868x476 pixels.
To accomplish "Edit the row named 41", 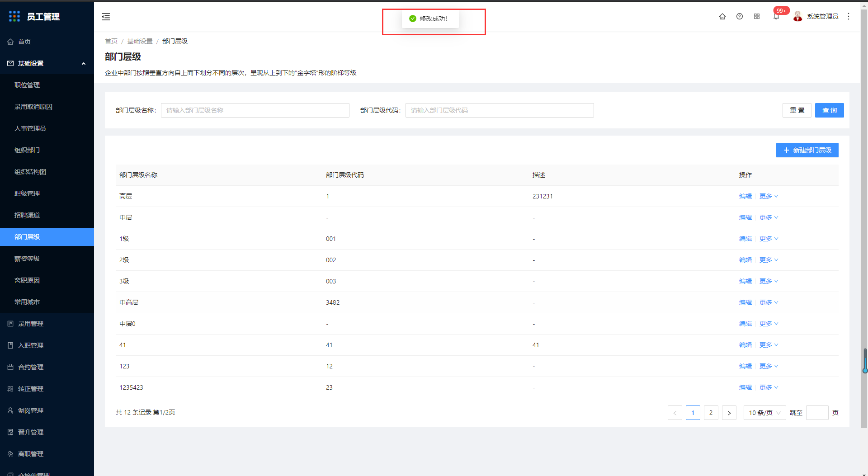I will coord(745,345).
